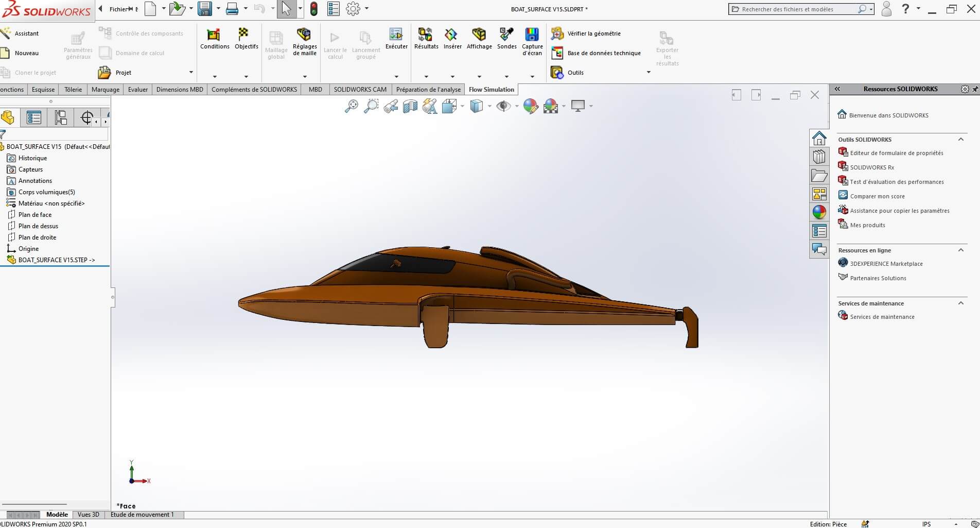The height and width of the screenshot is (528, 980).
Task: Toggle hide/show items eye icon
Action: (x=503, y=107)
